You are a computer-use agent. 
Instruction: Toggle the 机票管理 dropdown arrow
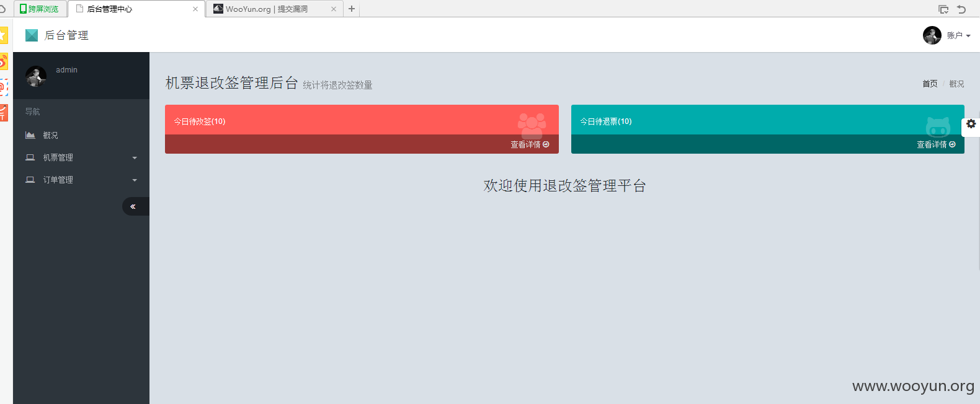(135, 158)
